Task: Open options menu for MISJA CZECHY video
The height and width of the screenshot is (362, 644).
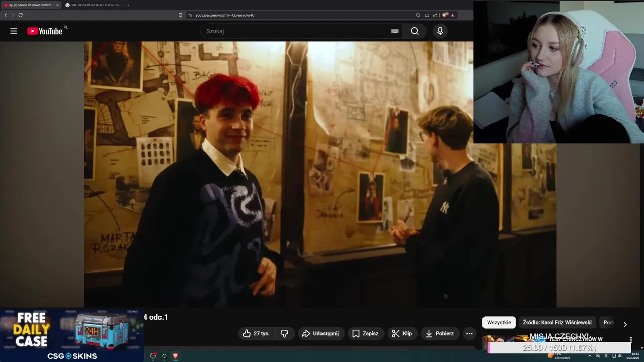Action: 631,339
